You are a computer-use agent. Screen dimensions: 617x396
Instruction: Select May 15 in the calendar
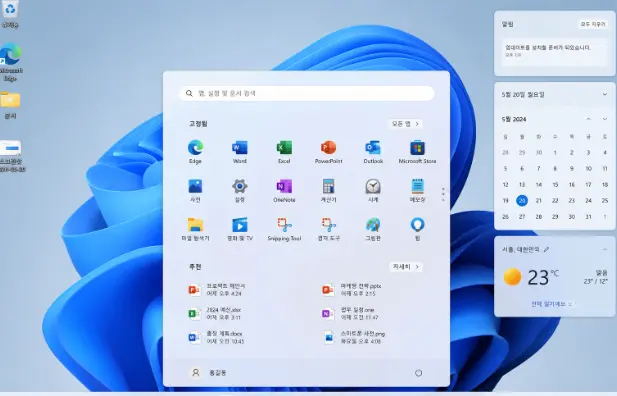click(x=555, y=185)
